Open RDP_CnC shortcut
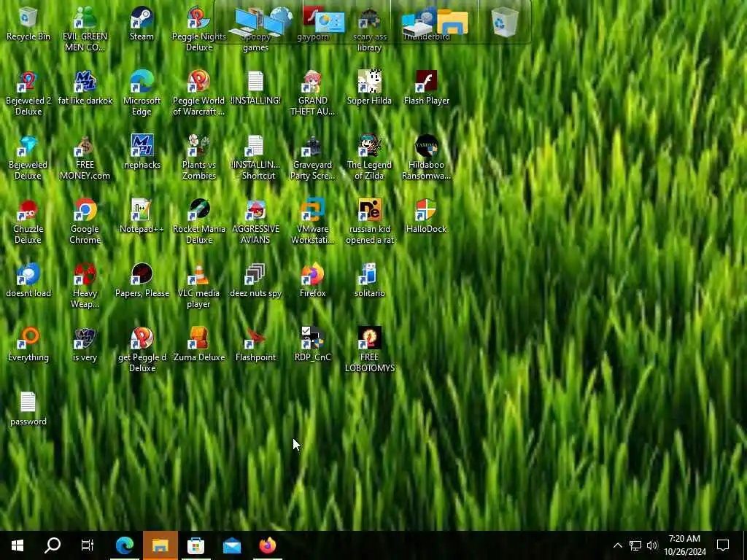 click(312, 345)
